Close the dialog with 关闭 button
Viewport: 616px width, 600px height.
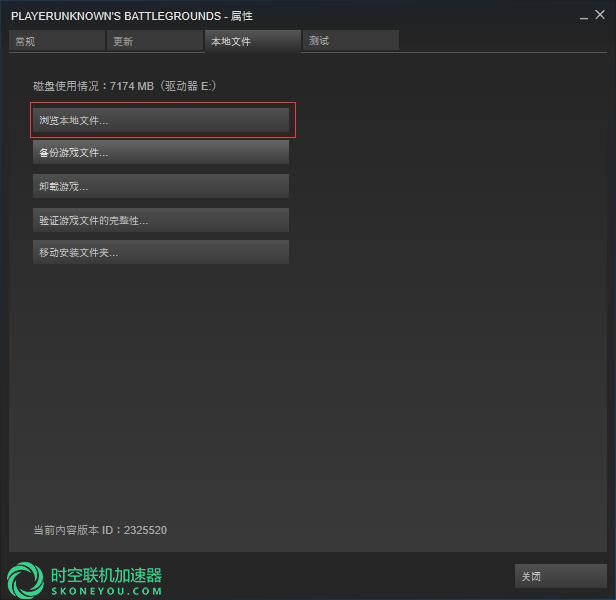coord(561,576)
